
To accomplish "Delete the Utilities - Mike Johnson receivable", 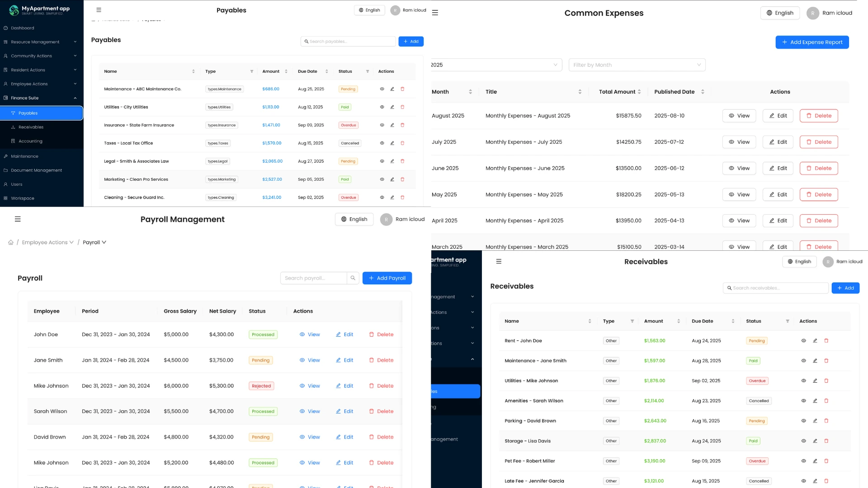I will click(826, 381).
